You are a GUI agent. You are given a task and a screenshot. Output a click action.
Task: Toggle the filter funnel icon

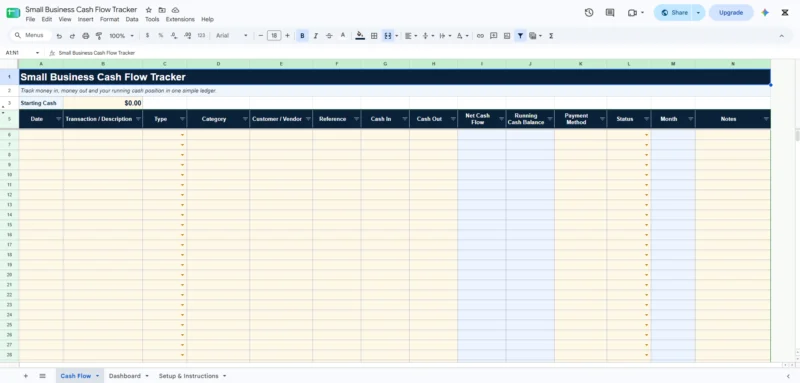520,36
